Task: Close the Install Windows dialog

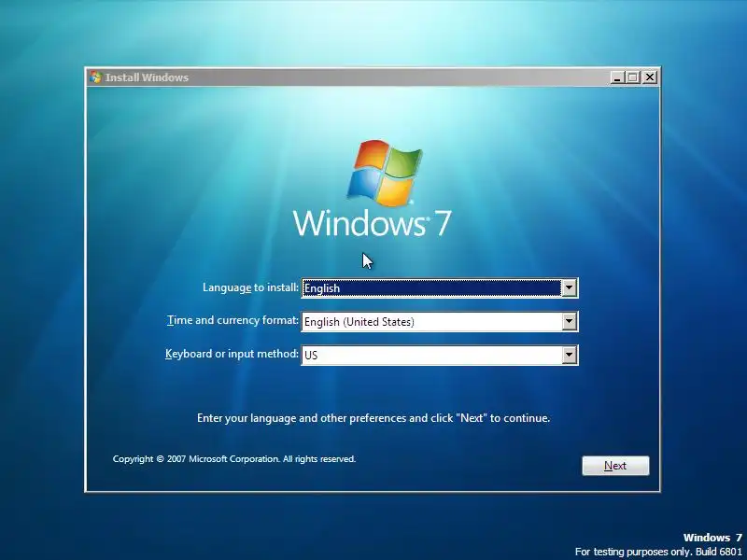Action: tap(649, 77)
